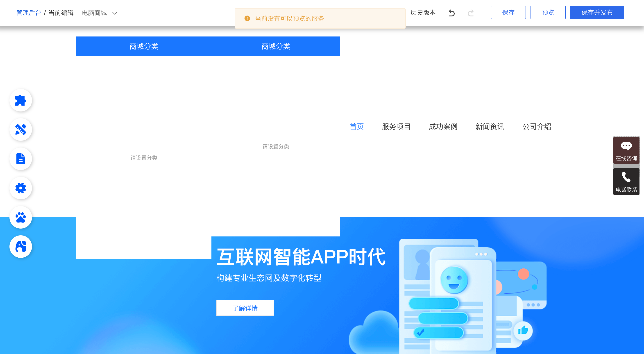Click the paw print sidebar icon

20,217
